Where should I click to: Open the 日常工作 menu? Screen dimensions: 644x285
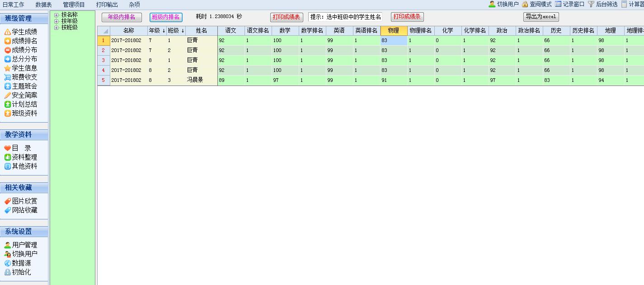(x=14, y=5)
